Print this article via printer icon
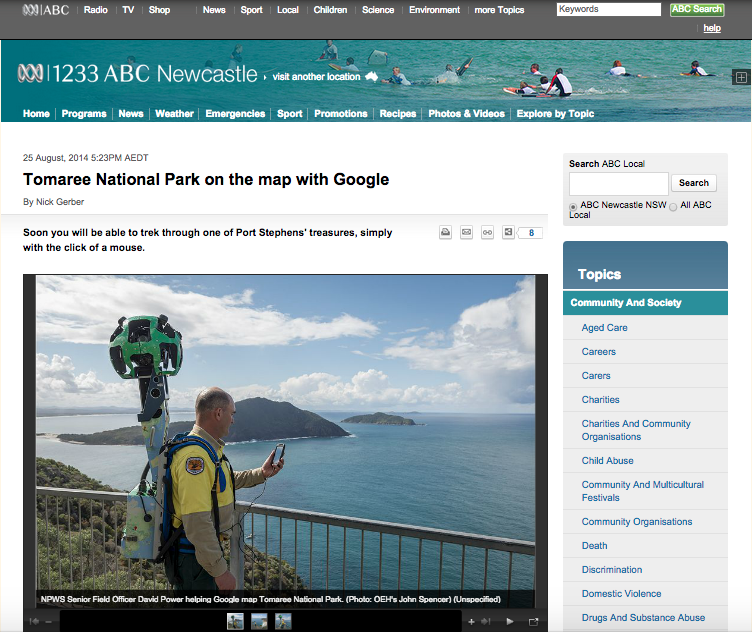This screenshot has height=632, width=752. [446, 233]
